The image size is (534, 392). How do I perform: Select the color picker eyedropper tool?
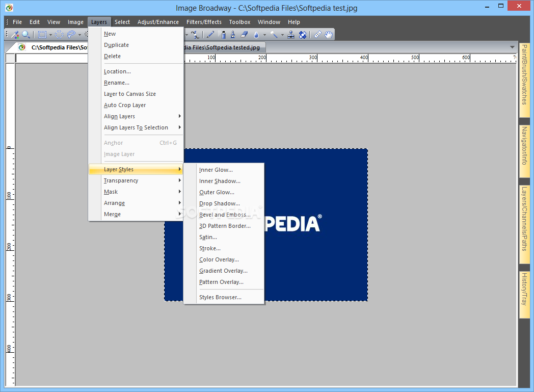[x=15, y=34]
